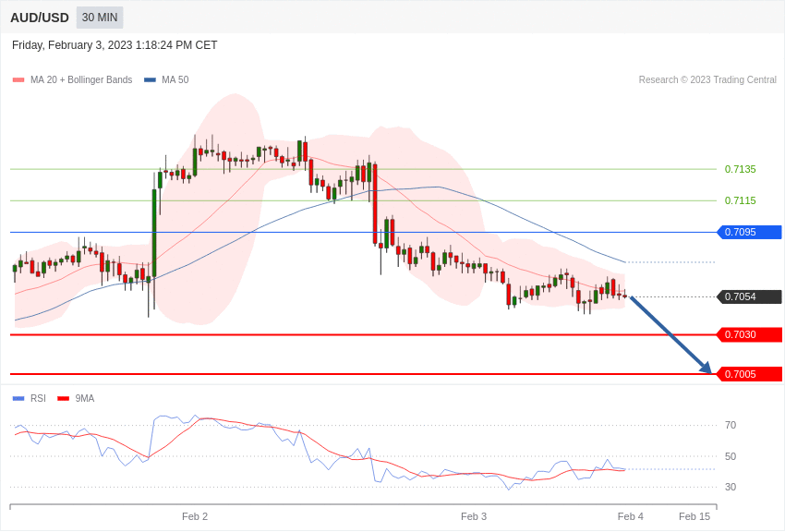785x532 pixels.
Task: Click the date text Friday, February 3, 2023
Action: [x=72, y=45]
